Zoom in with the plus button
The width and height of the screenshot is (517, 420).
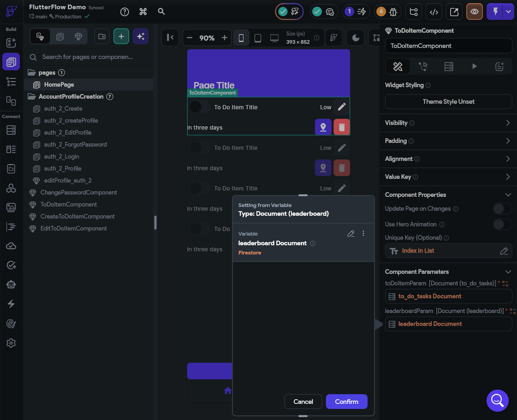(225, 38)
